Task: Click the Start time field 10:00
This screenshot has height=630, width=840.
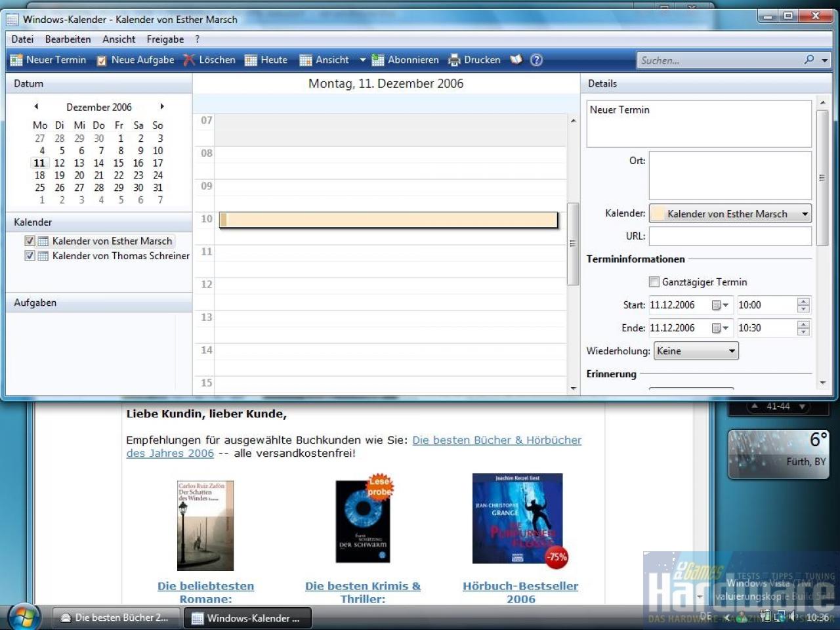Action: point(765,305)
